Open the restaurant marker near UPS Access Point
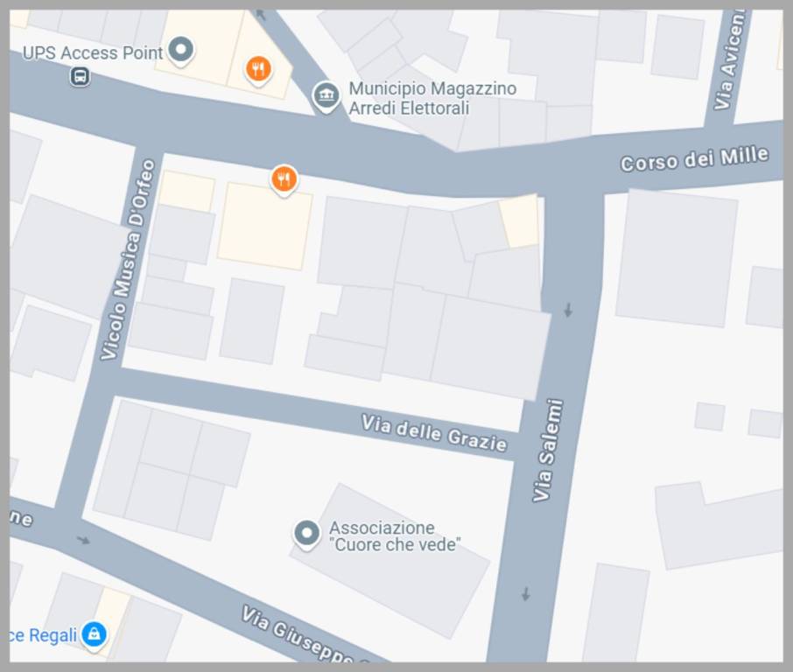Screen dimensions: 793x672 [258, 70]
